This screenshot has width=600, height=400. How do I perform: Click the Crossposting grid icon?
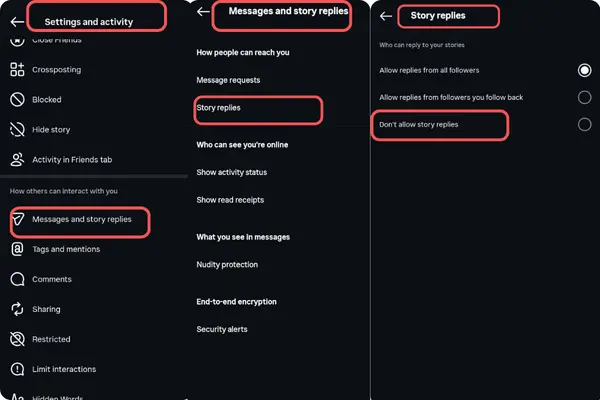tap(17, 70)
